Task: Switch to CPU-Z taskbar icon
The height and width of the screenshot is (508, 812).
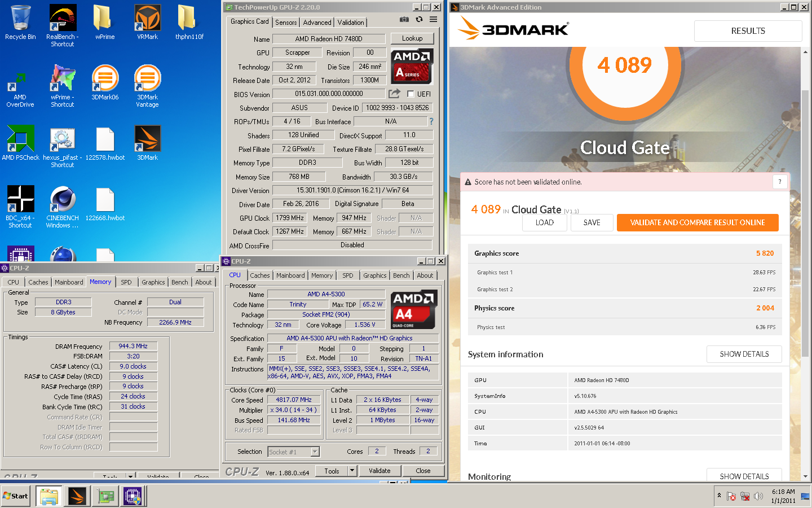Action: coord(133,496)
